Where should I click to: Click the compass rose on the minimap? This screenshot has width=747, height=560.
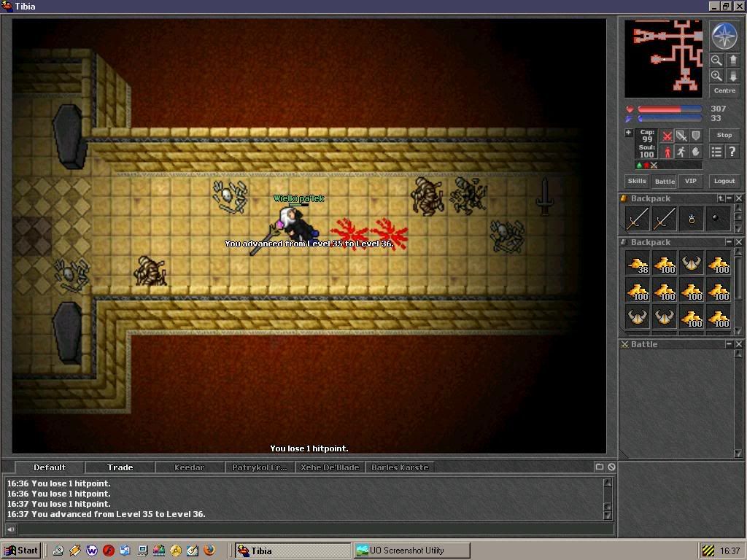724,36
